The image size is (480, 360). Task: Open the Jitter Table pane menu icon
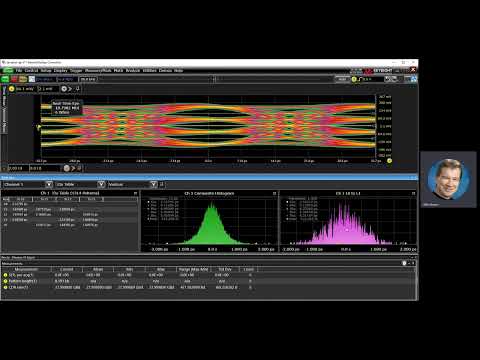click(x=135, y=193)
